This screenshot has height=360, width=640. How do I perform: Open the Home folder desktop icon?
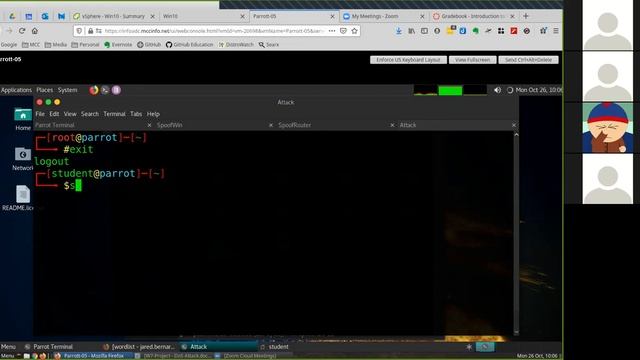point(23,119)
